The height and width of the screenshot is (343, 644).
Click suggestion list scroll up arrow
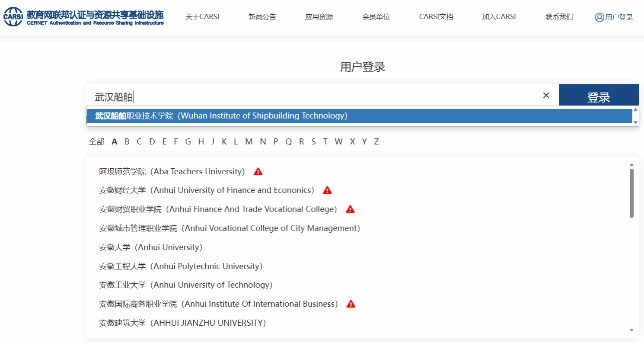pos(635,109)
